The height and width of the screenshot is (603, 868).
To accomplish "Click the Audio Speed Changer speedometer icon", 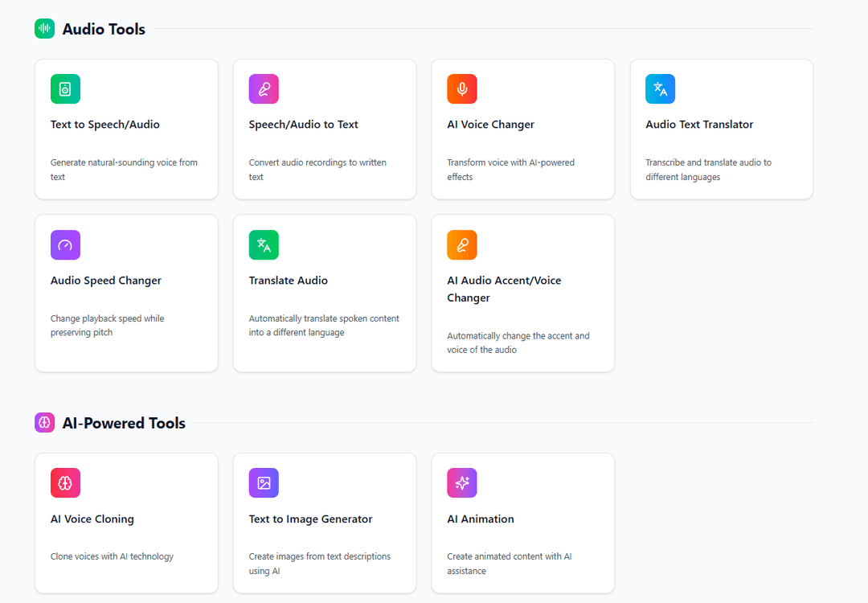I will (x=65, y=244).
